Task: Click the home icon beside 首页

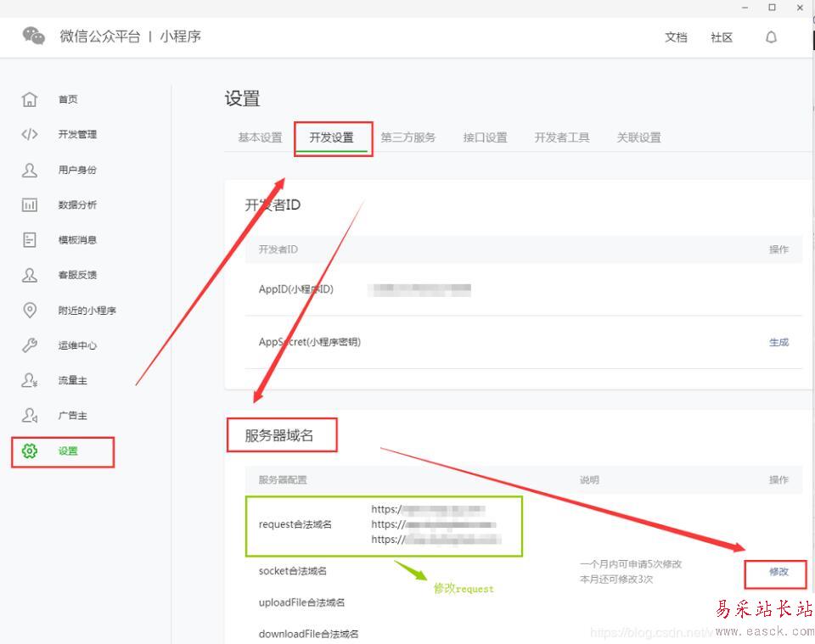Action: [30, 99]
